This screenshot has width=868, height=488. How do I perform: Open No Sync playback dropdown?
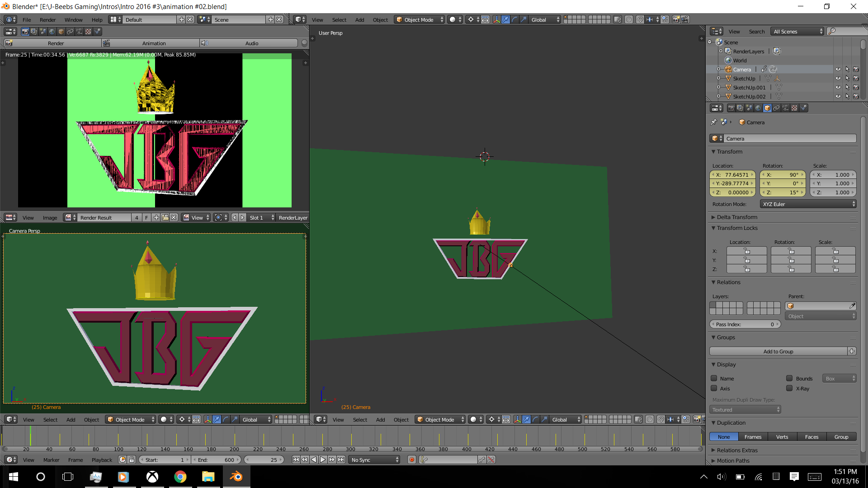[375, 460]
